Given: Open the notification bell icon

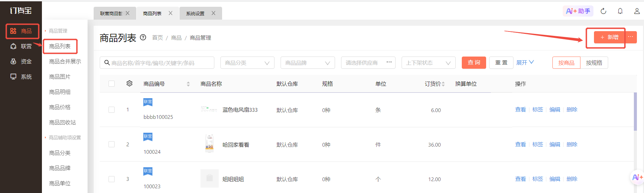Looking at the screenshot, I should (620, 11).
